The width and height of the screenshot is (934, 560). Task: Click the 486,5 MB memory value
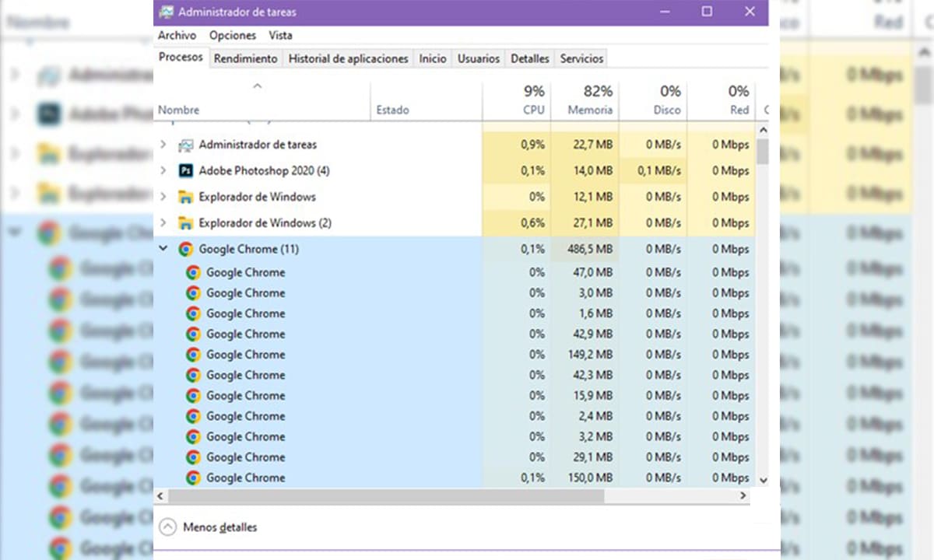[x=589, y=250]
